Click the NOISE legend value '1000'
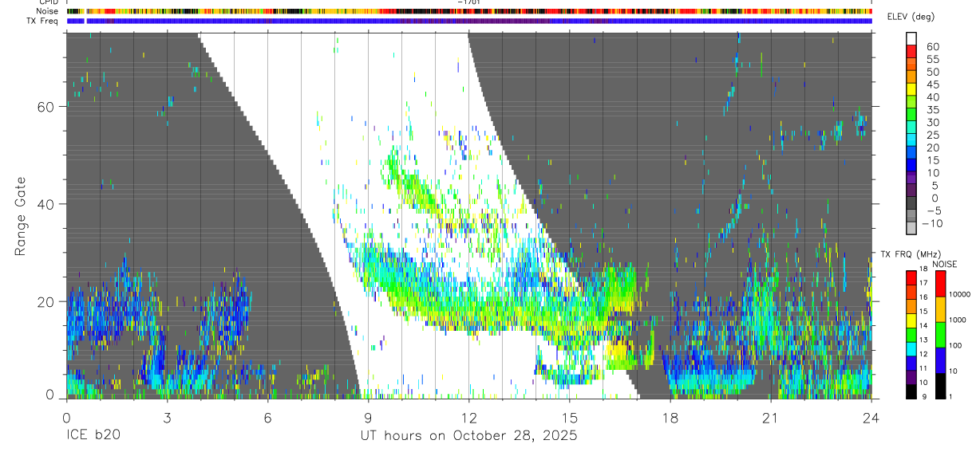The width and height of the screenshot is (980, 452). click(x=959, y=320)
